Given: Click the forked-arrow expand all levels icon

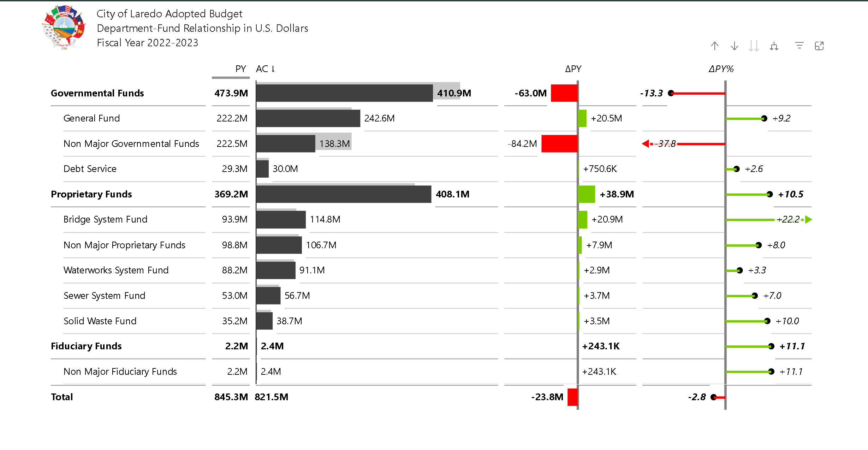Looking at the screenshot, I should pyautogui.click(x=774, y=46).
